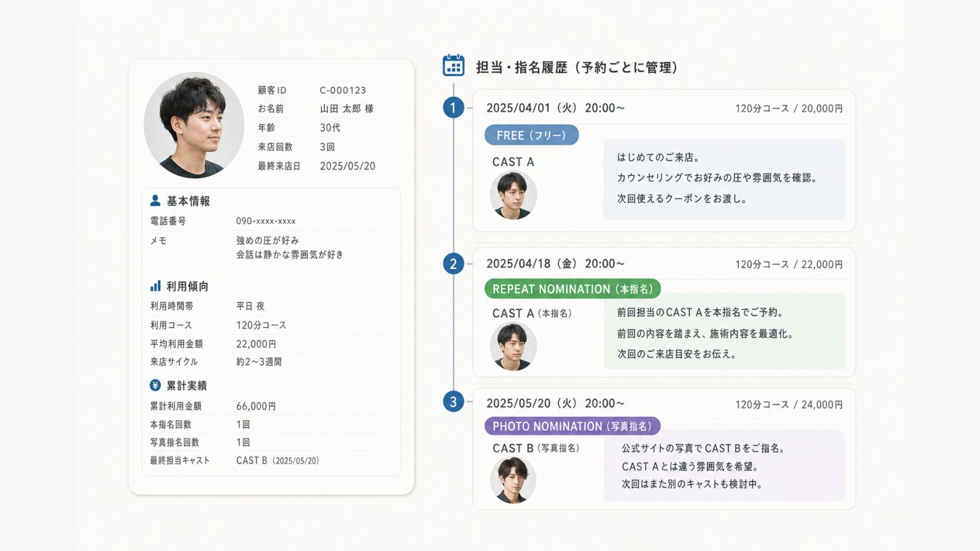The height and width of the screenshot is (551, 980).
Task: Click the price 120分コース / 20,000円
Action: tap(789, 108)
